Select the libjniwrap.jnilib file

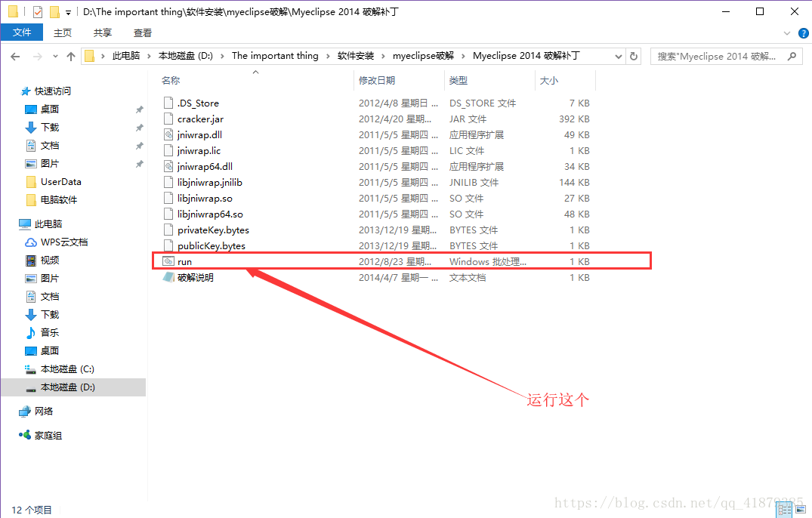click(x=210, y=182)
